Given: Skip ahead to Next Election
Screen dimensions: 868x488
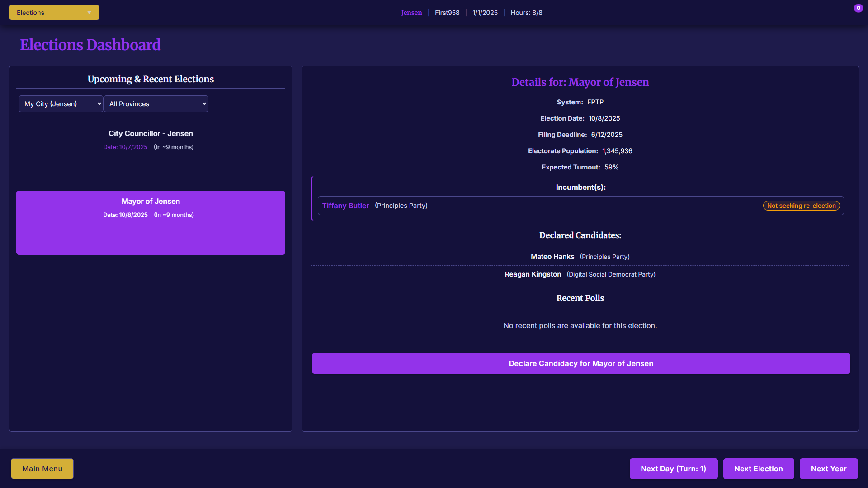Looking at the screenshot, I should click(x=758, y=469).
